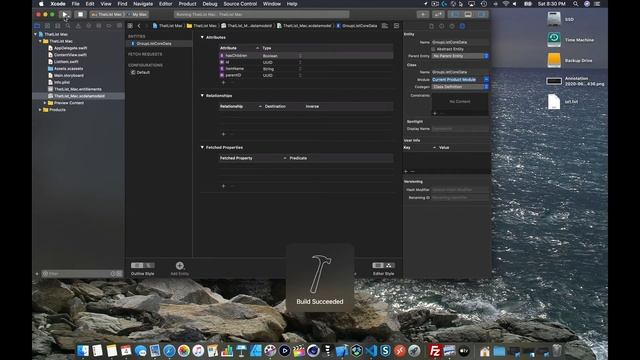
Task: Open Finder from the Dock
Action: [x=83, y=351]
